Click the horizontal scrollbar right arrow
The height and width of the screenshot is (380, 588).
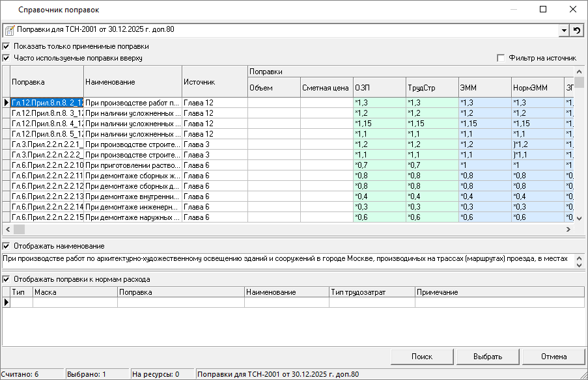pos(568,229)
